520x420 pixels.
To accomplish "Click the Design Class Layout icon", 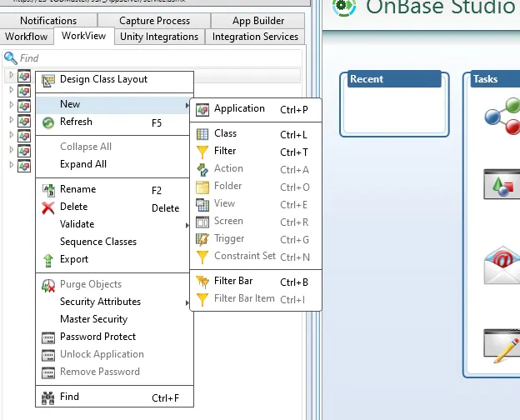I will tap(47, 80).
